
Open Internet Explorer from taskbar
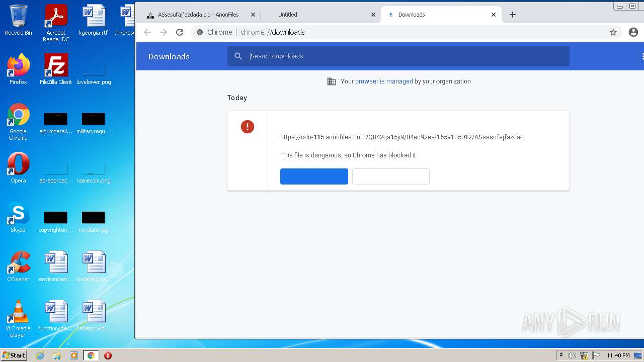pyautogui.click(x=40, y=355)
